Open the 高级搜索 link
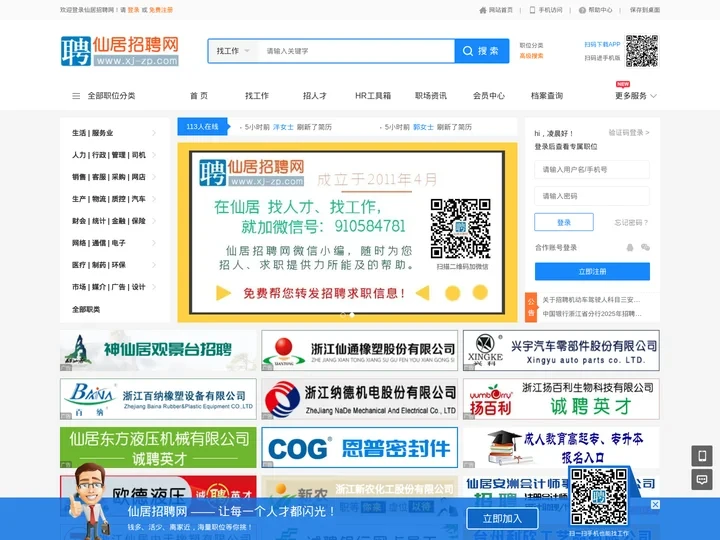This screenshot has height=540, width=720. tap(531, 56)
